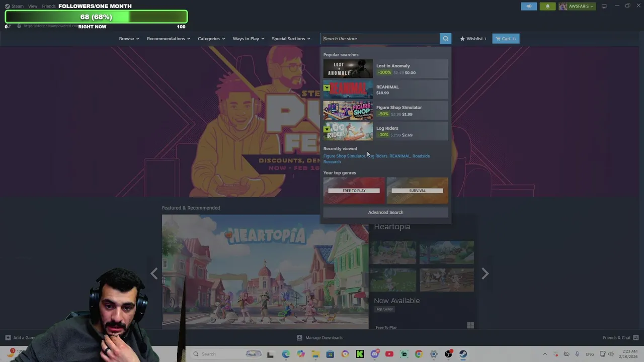The height and width of the screenshot is (362, 644).
Task: Open the Friends menu
Action: [x=49, y=6]
